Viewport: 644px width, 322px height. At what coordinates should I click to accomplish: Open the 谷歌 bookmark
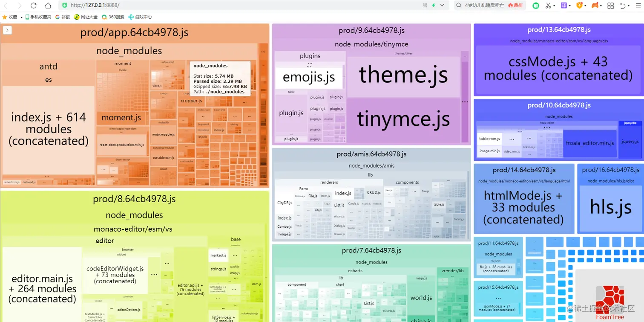click(x=62, y=17)
